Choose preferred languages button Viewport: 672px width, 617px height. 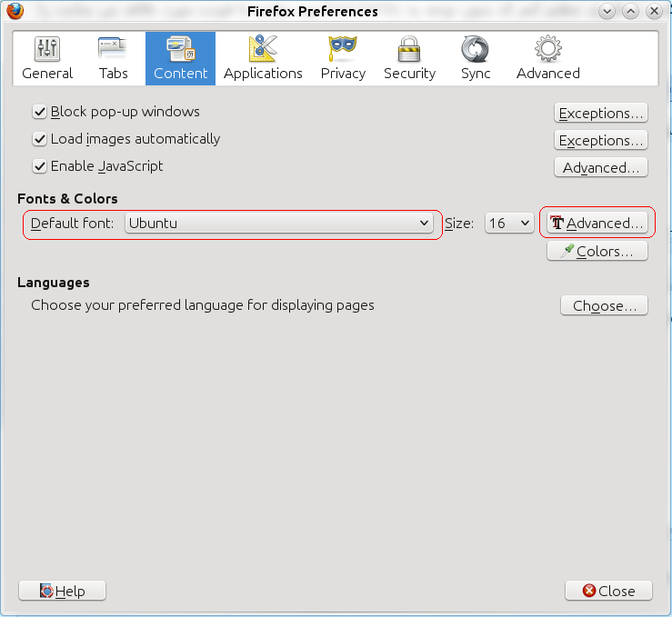point(604,305)
